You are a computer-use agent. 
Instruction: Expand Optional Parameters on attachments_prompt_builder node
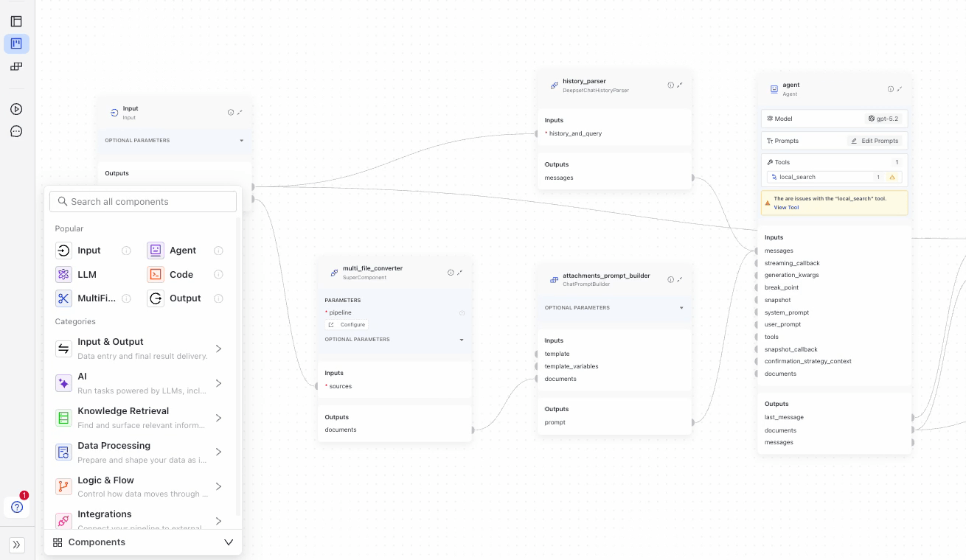tap(681, 308)
